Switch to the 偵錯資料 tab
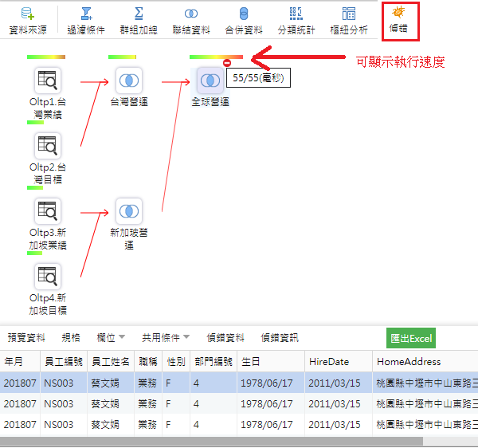Screen dimensions: 478x448 point(225,338)
